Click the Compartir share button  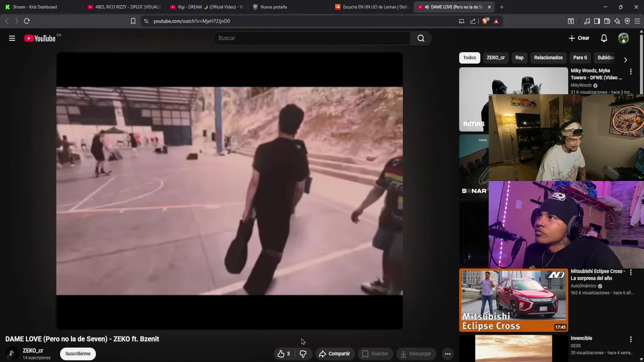334,353
